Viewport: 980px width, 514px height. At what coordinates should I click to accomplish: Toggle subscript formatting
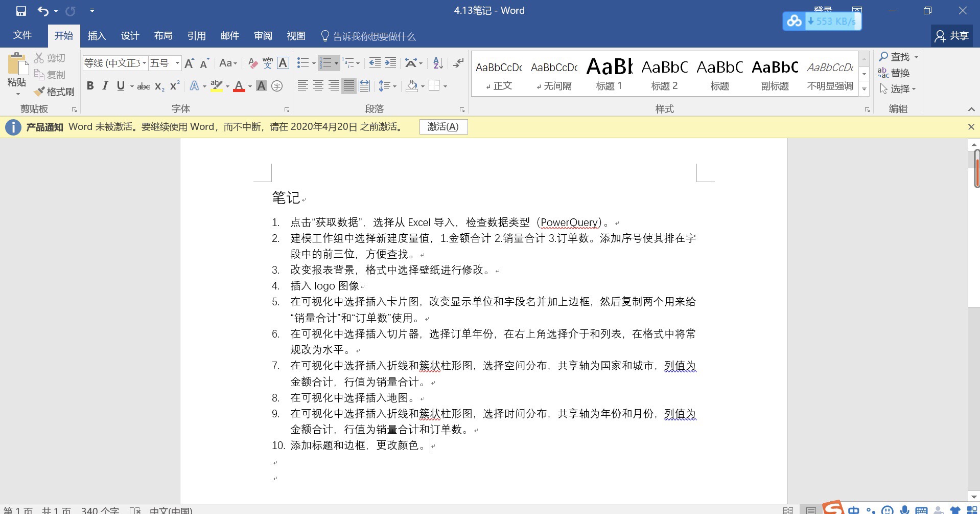point(159,86)
